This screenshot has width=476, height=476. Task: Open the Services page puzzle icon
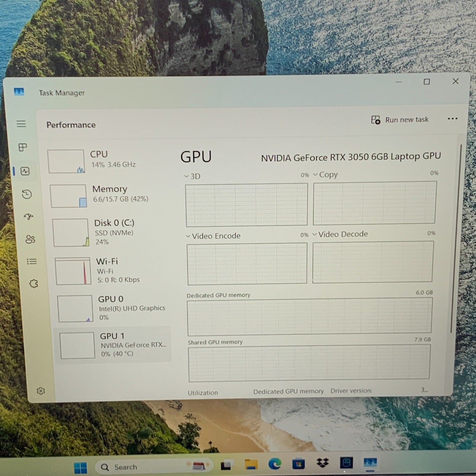coord(34,283)
